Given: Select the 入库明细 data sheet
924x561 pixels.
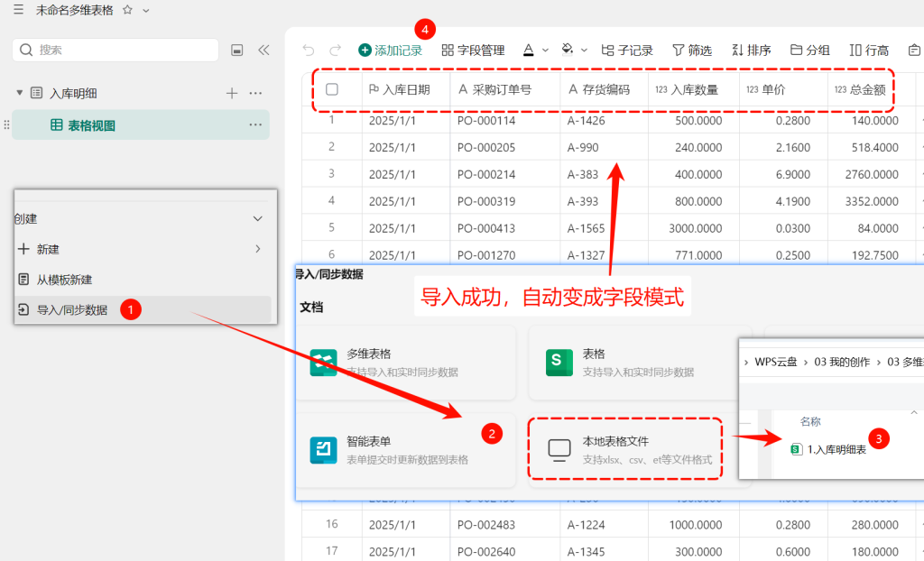Looking at the screenshot, I should (73, 93).
